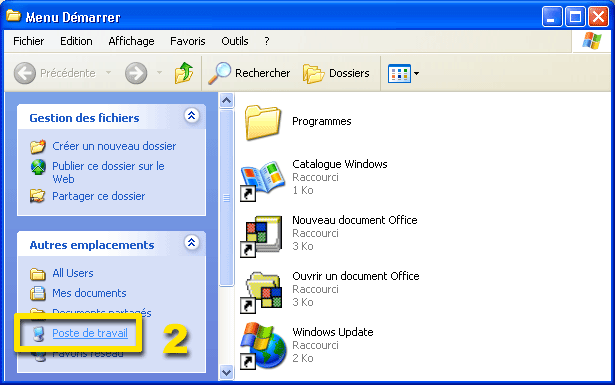Click the globe icon beside Publier ce dossier
The image size is (615, 385).
38,167
